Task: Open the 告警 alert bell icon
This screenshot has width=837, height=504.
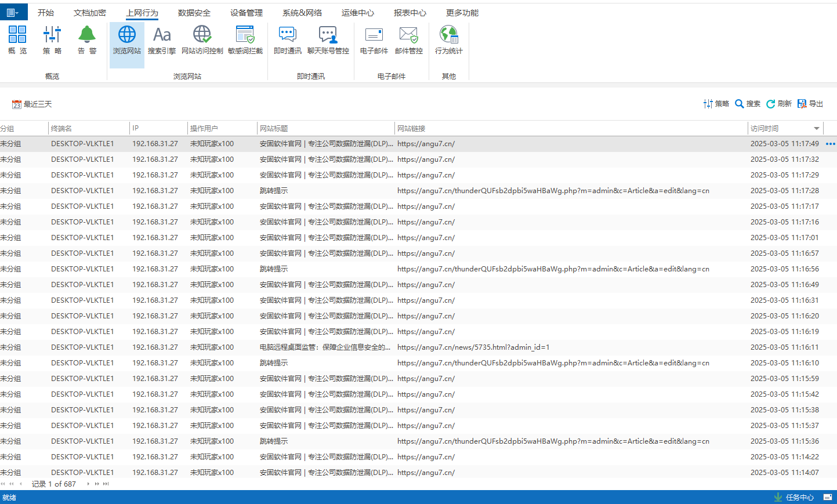Action: click(87, 40)
